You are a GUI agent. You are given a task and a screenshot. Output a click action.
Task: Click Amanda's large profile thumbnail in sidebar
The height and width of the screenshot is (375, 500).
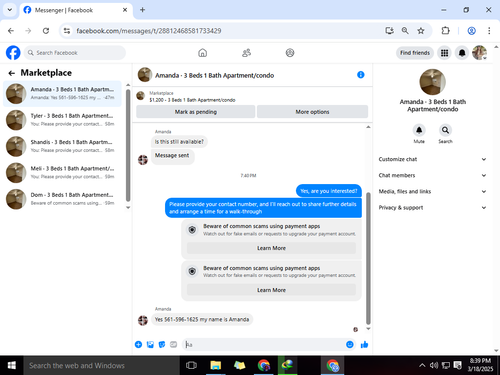[x=432, y=82]
